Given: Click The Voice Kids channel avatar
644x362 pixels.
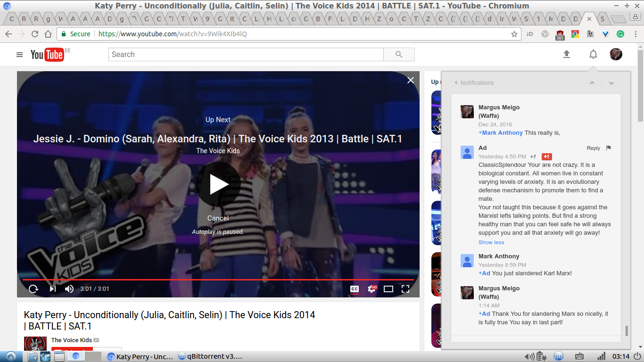Looking at the screenshot, I should (35, 344).
